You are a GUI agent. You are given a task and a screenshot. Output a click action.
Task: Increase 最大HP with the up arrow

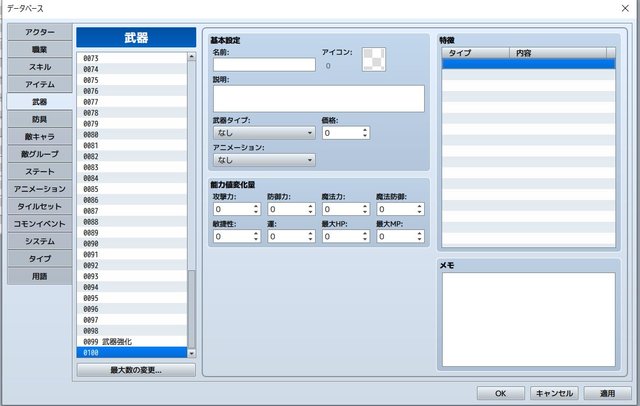pos(365,233)
